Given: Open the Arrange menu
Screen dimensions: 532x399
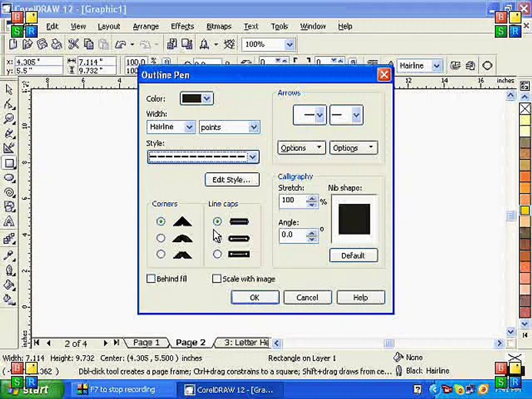Looking at the screenshot, I should (x=146, y=27).
